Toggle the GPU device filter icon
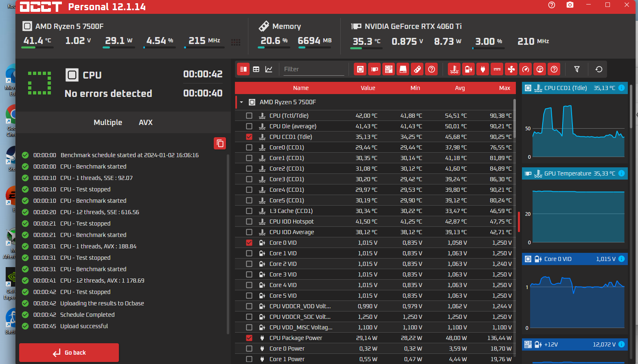 click(375, 69)
